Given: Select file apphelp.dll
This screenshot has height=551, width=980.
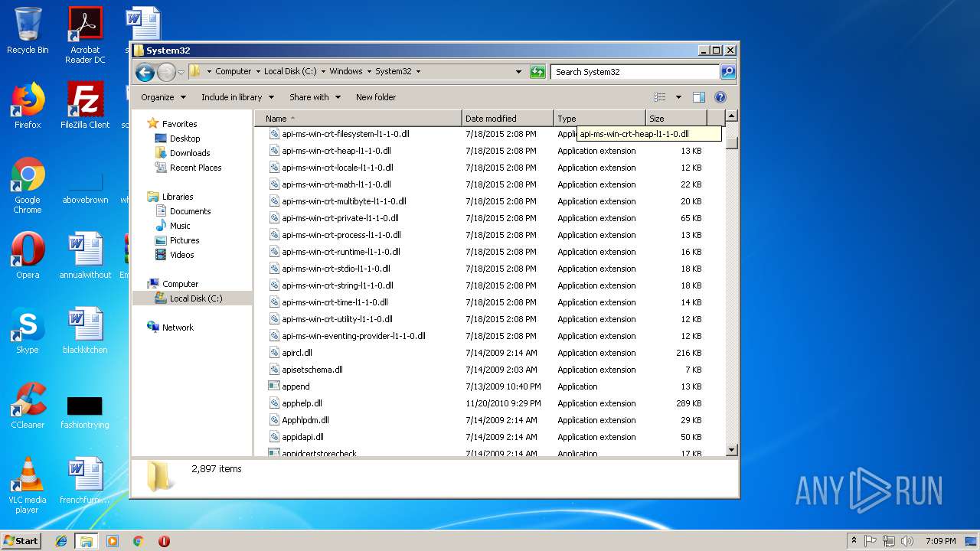Looking at the screenshot, I should click(x=302, y=403).
